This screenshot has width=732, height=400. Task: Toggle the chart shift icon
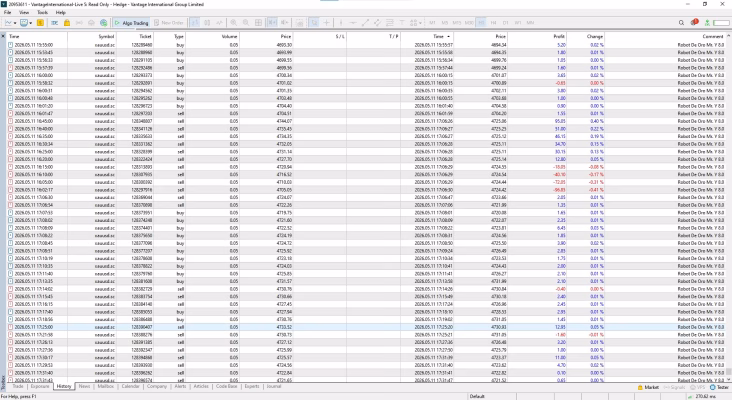pos(284,22)
